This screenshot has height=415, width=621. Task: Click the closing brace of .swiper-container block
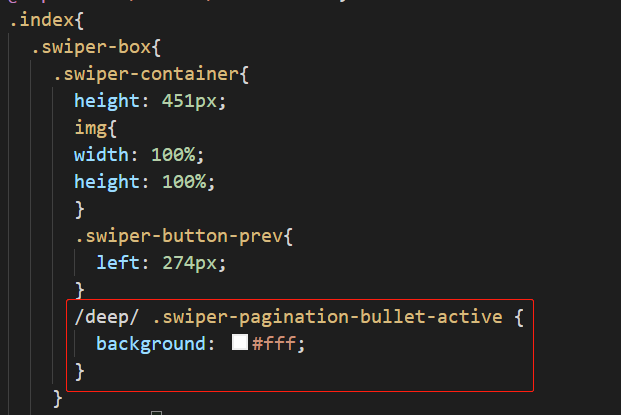[58, 398]
